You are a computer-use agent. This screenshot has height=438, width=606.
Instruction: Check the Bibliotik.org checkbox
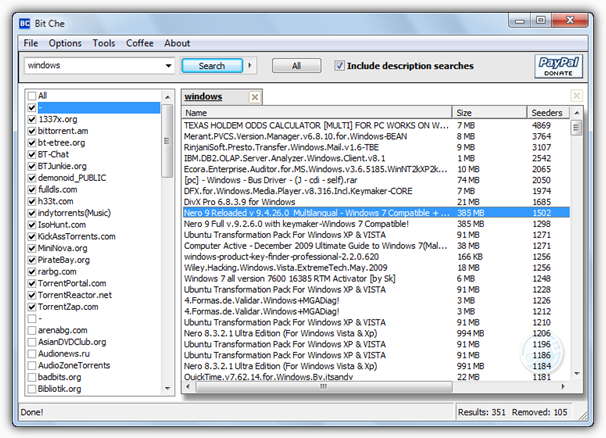tap(32, 389)
